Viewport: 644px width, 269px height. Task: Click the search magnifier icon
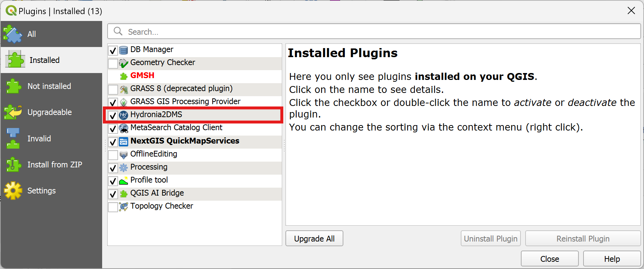click(x=118, y=31)
